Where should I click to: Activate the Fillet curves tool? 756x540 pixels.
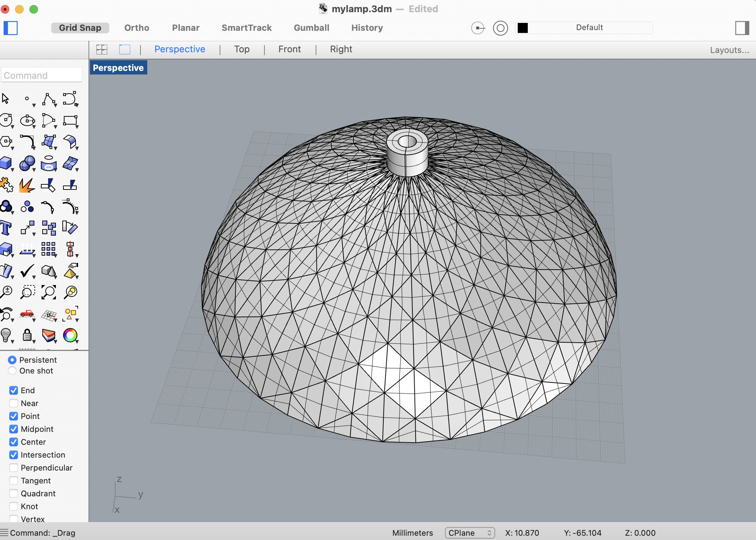[27, 142]
